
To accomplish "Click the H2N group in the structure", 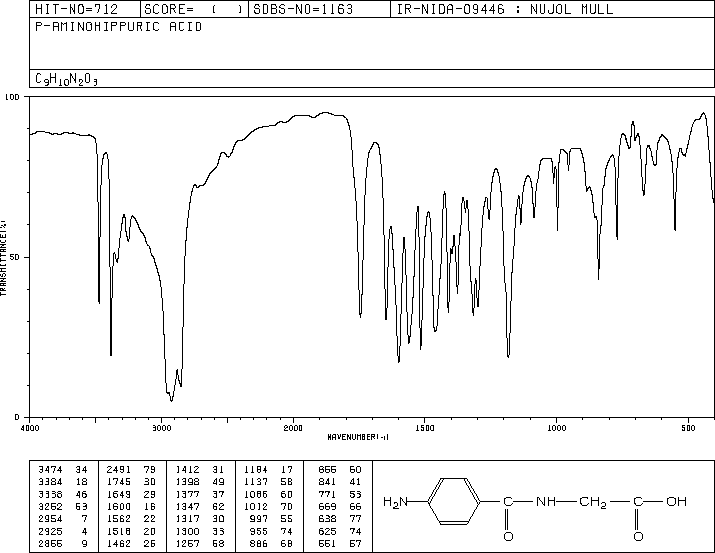I will (x=395, y=502).
